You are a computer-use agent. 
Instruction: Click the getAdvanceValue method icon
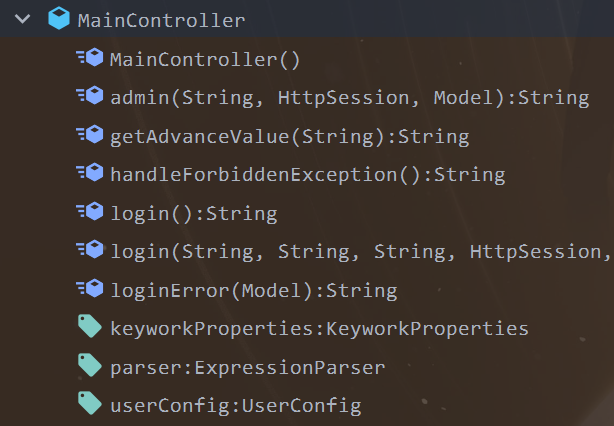[x=90, y=135]
